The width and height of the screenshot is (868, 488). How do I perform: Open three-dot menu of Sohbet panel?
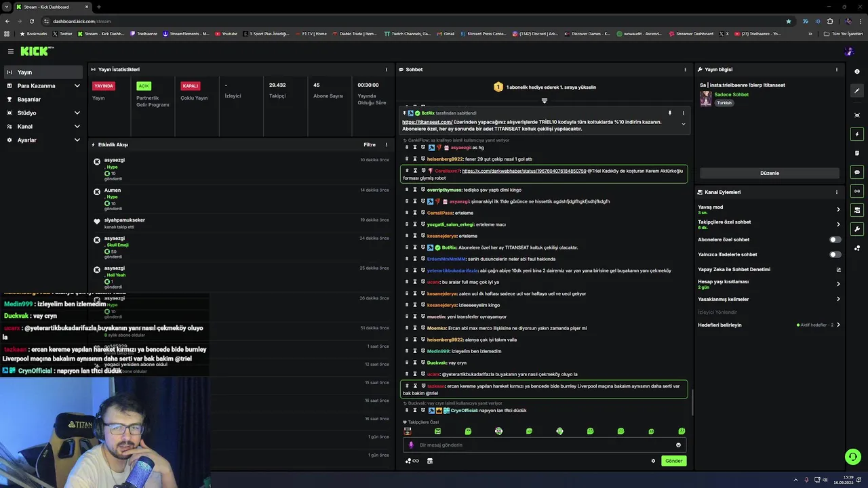tap(685, 70)
